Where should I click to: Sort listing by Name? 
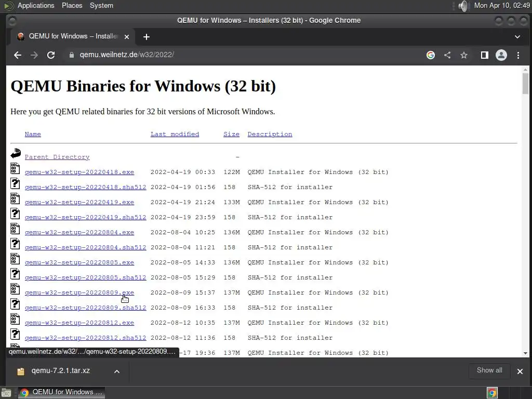coord(33,134)
